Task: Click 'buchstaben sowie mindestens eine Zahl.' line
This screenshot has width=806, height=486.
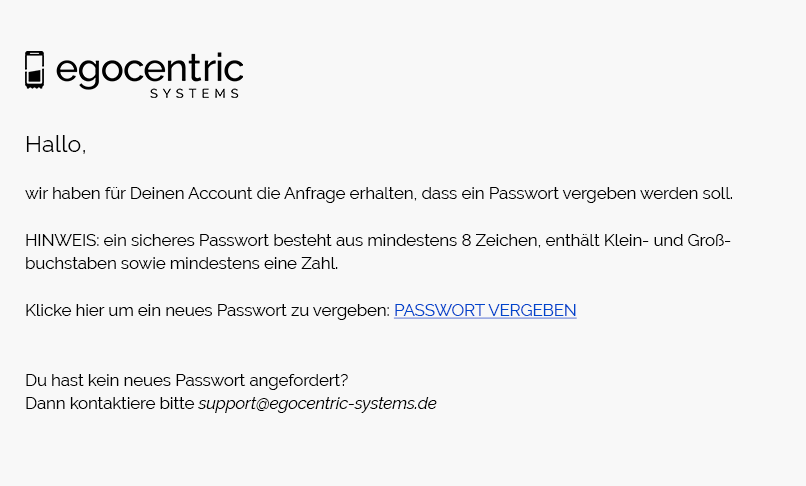Action: click(181, 264)
